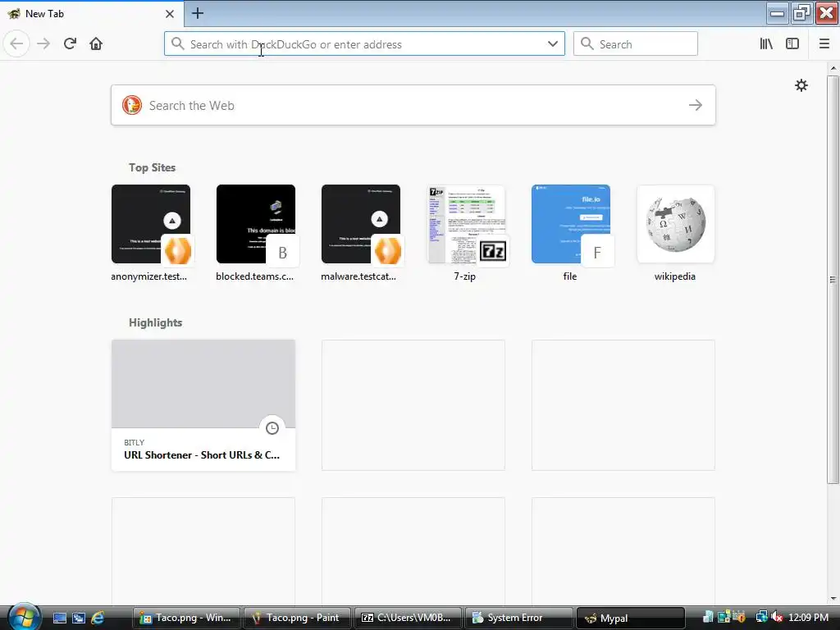The image size is (840, 630).
Task: Open the anonymizer.test... top site tile
Action: coord(151,233)
